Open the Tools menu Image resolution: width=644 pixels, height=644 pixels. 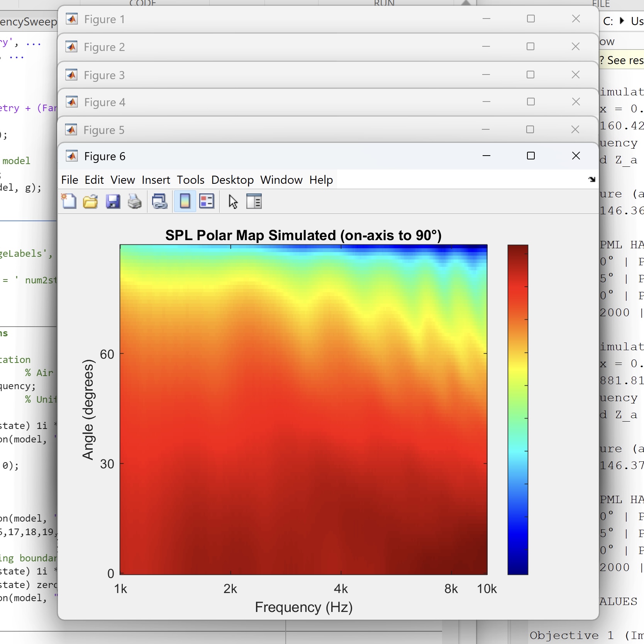[190, 180]
